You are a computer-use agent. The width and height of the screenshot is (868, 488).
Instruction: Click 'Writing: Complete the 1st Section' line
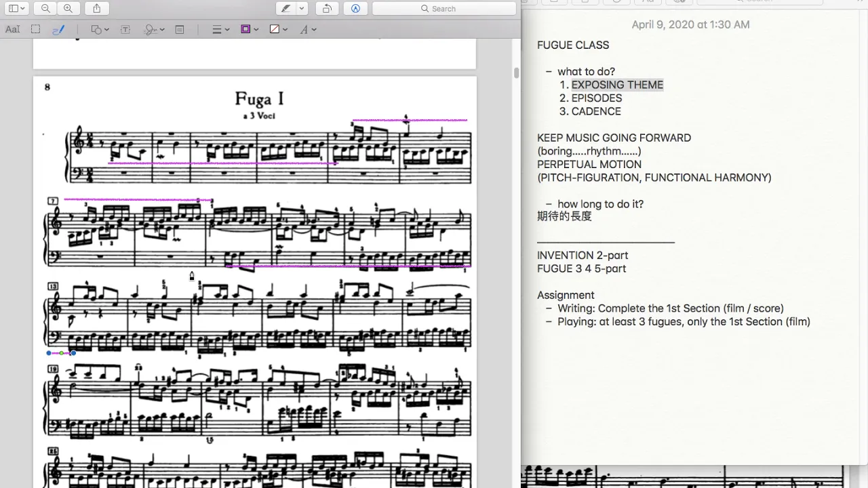pos(671,308)
